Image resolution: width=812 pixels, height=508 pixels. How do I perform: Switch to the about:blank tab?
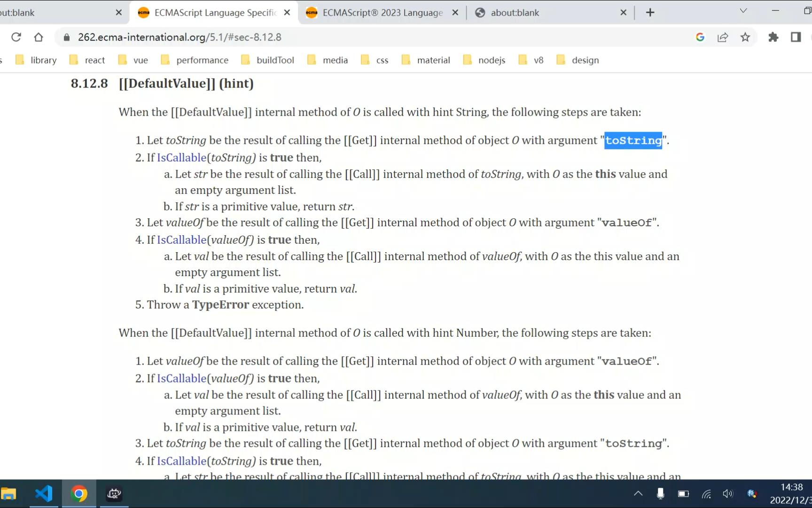(x=515, y=13)
